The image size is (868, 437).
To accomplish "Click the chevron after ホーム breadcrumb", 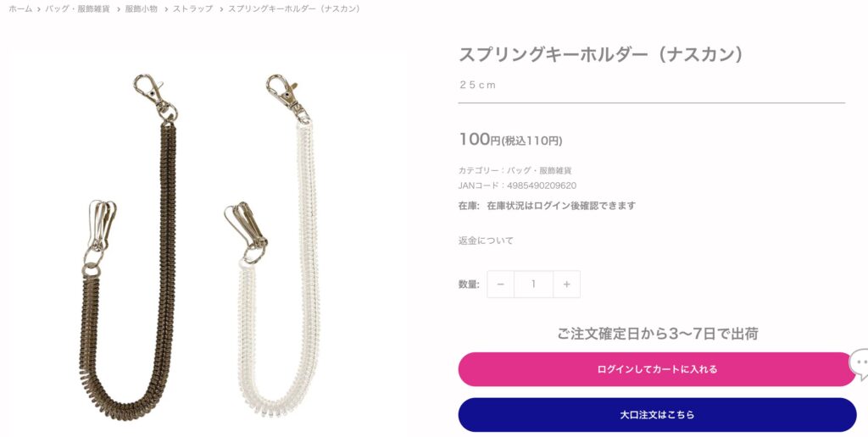I will [39, 9].
